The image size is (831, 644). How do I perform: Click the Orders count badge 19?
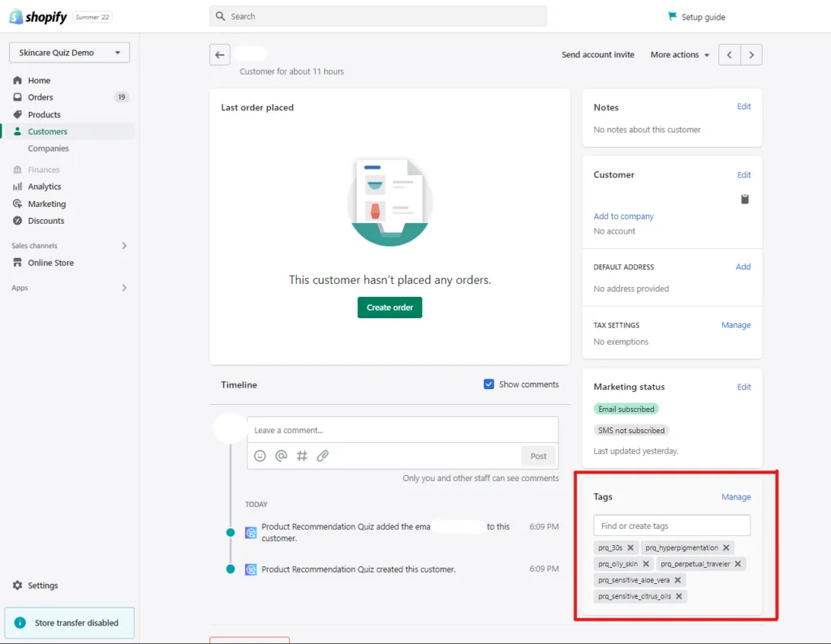coord(122,97)
